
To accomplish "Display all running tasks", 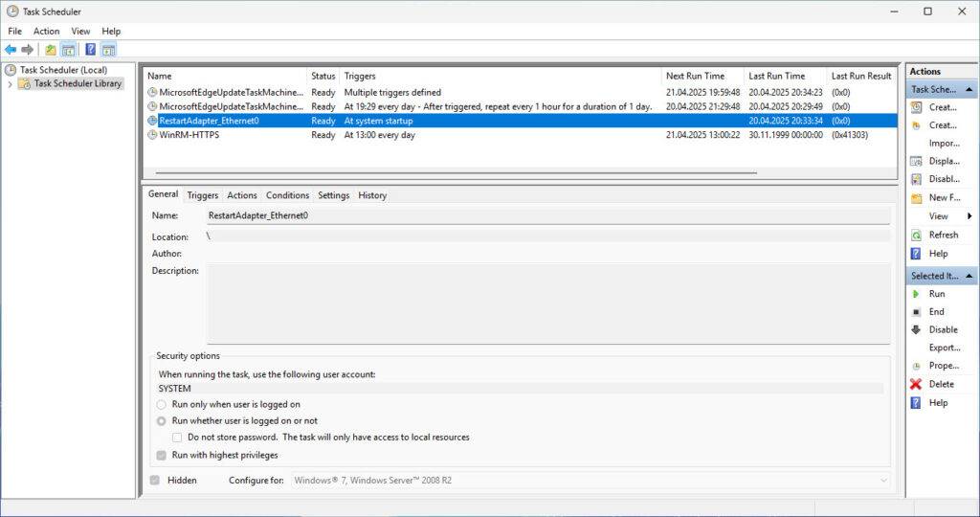I will point(944,161).
